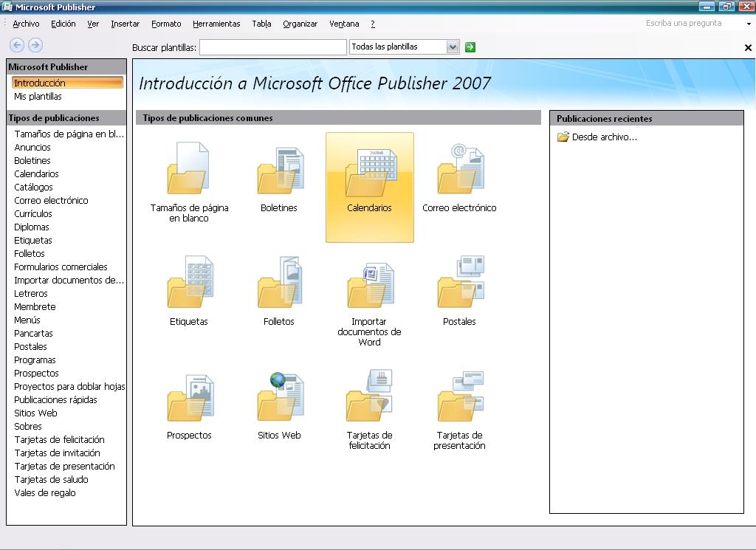Select Mis plantillas in the sidebar
Screen dimensions: 756x550
point(38,97)
